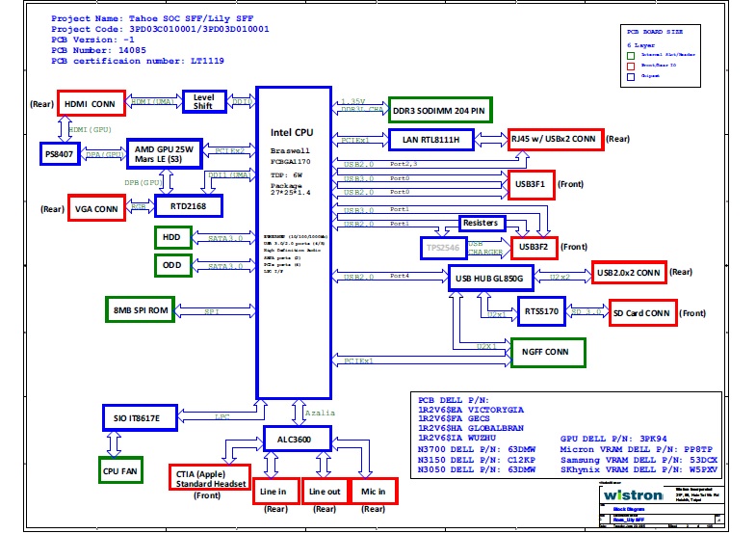Select the NGFF CONN block
756x534 pixels.
pos(548,352)
